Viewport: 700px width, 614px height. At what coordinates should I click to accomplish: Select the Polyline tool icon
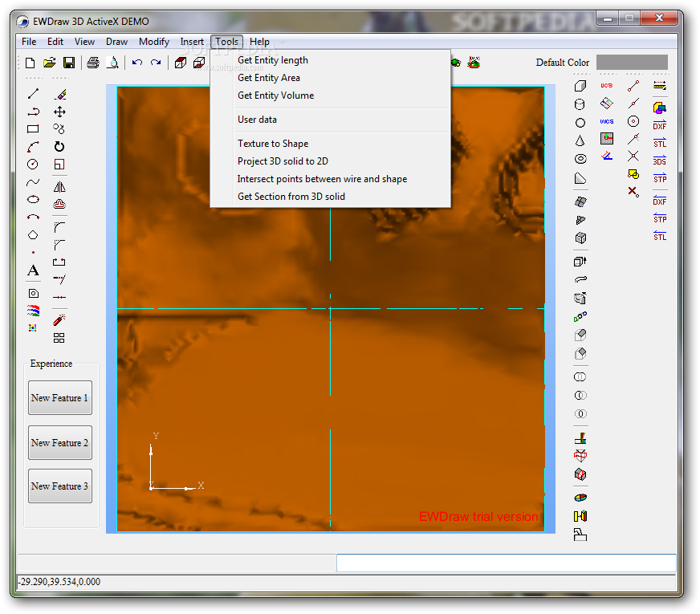coord(33,112)
